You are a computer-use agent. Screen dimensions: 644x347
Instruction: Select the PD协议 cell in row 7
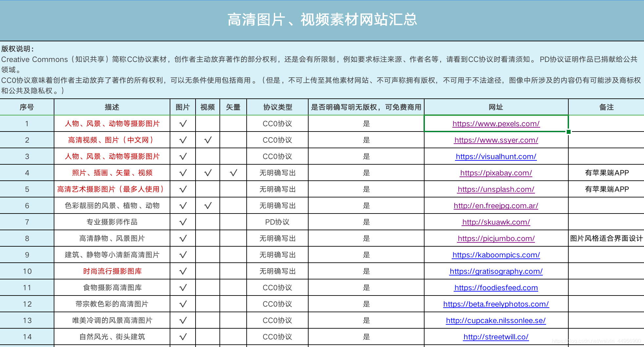coord(277,222)
